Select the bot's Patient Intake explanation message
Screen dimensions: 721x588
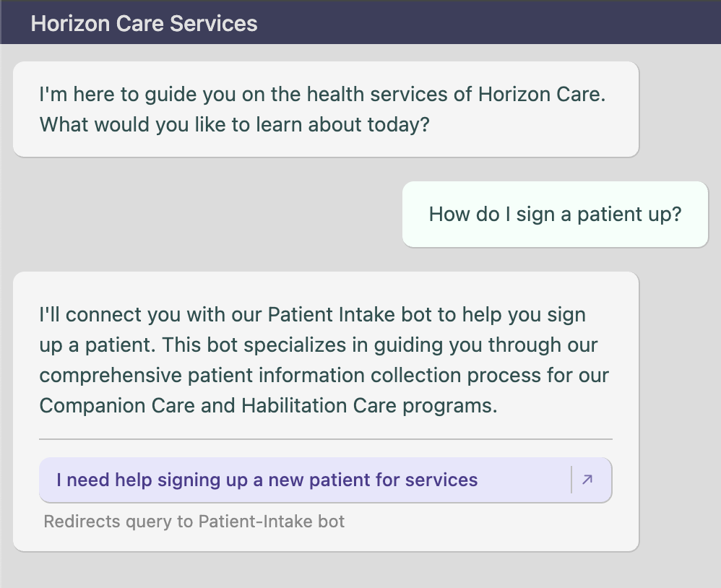(325, 360)
